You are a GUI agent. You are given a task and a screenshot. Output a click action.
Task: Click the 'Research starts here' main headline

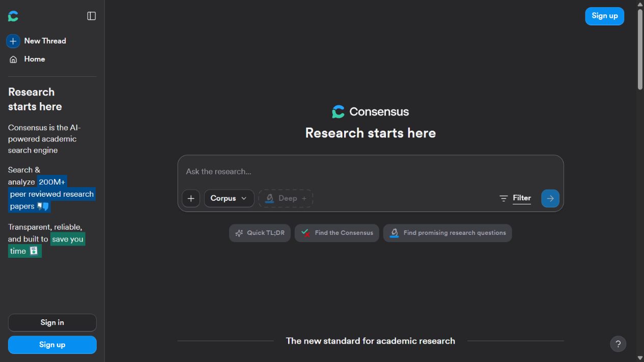[x=370, y=133]
